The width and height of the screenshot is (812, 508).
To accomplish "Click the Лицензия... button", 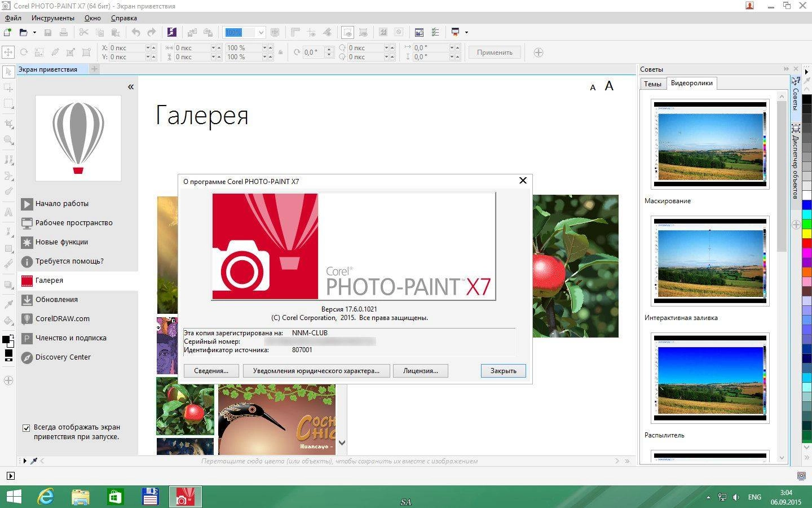I will 421,371.
